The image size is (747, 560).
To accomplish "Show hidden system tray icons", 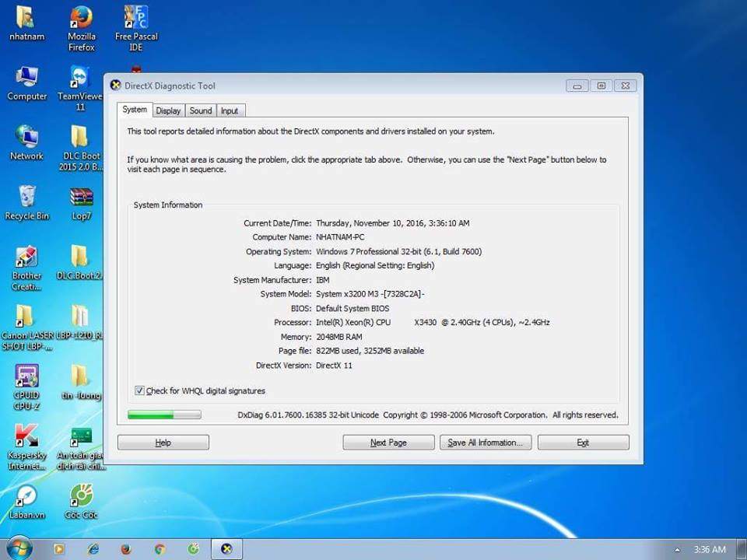I will 678,550.
